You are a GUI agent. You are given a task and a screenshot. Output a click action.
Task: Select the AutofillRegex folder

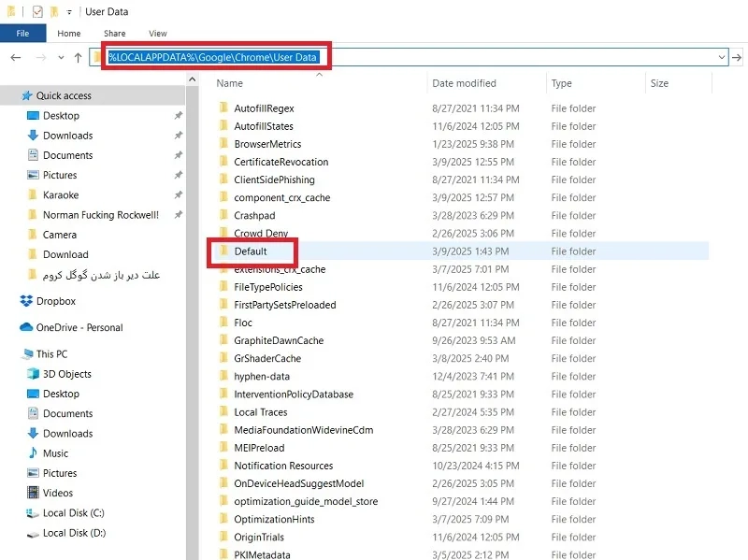click(264, 108)
